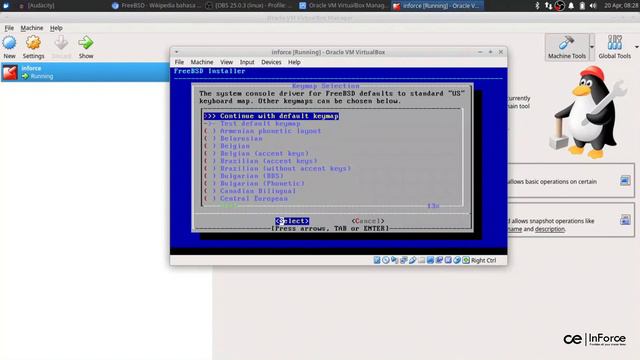Switch to Oracle VM VirtualBox Manager taskbar item
The image size is (640, 360).
click(x=343, y=6)
